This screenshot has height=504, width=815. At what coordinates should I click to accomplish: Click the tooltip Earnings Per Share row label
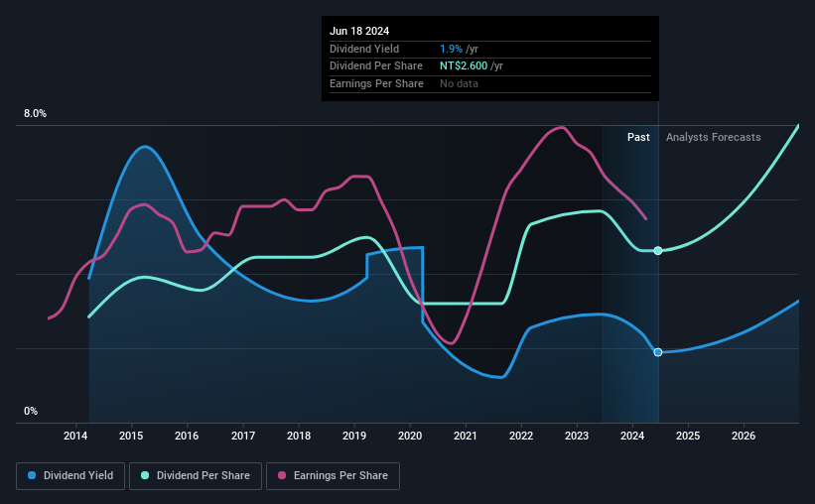click(376, 83)
